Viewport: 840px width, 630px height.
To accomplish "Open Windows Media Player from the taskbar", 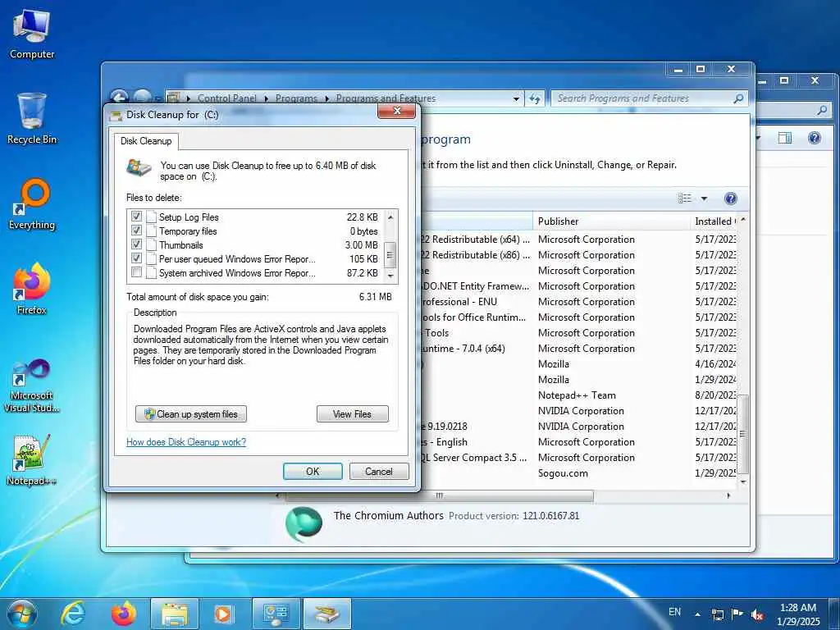I will pyautogui.click(x=223, y=614).
